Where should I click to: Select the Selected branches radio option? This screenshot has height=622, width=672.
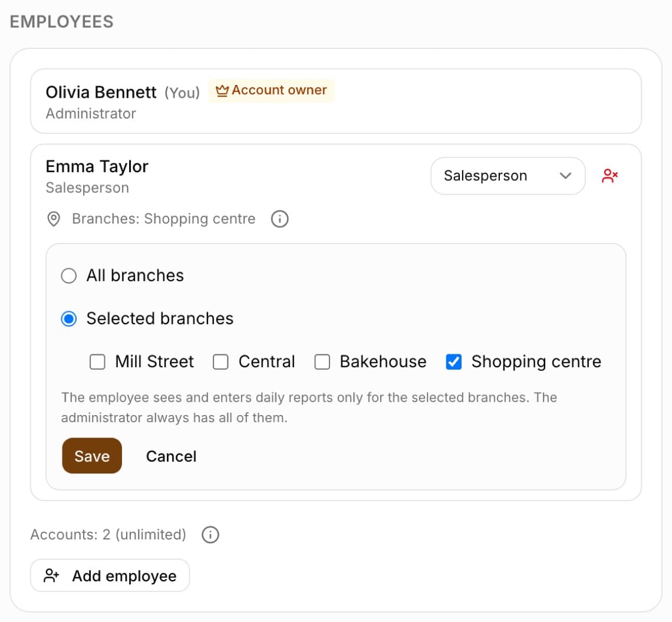pos(68,319)
